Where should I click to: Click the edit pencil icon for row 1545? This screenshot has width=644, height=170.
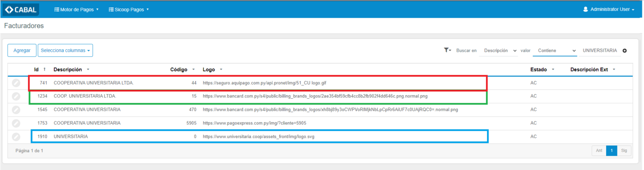(16, 110)
